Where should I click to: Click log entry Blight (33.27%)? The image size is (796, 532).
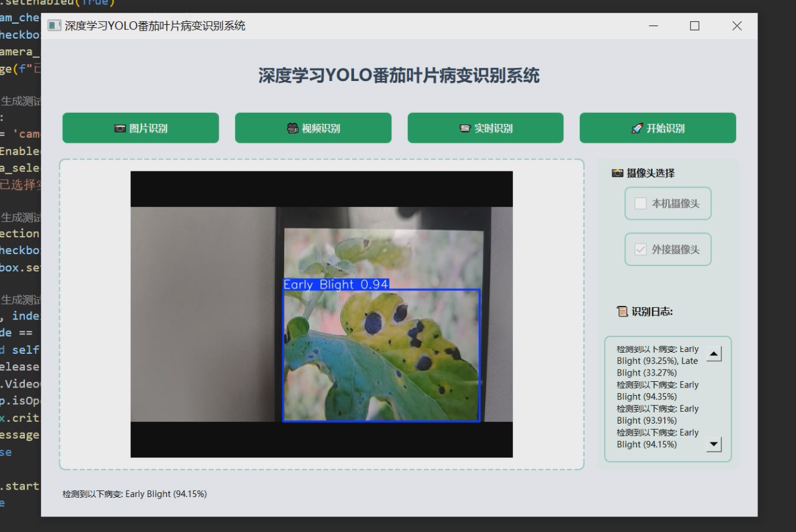click(x=647, y=373)
